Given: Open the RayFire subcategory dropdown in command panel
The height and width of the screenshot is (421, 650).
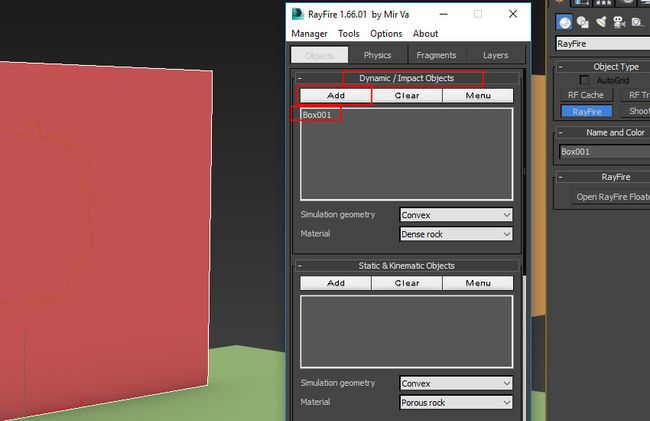Looking at the screenshot, I should [x=603, y=44].
